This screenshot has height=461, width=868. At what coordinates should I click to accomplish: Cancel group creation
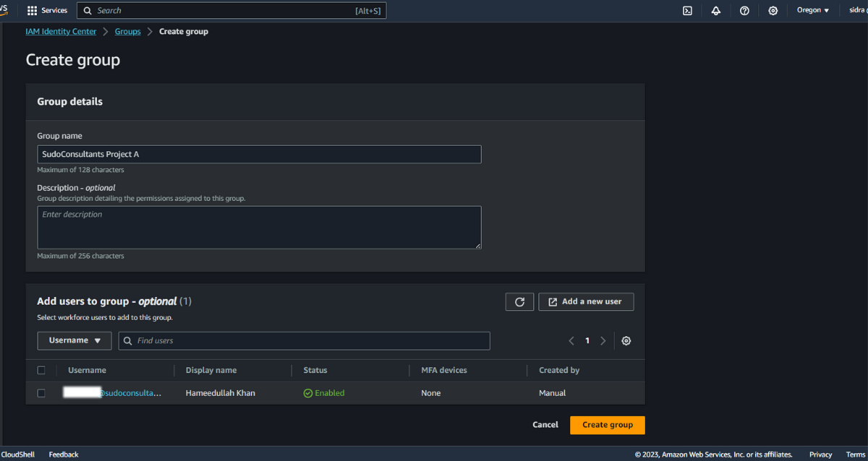[x=545, y=425]
